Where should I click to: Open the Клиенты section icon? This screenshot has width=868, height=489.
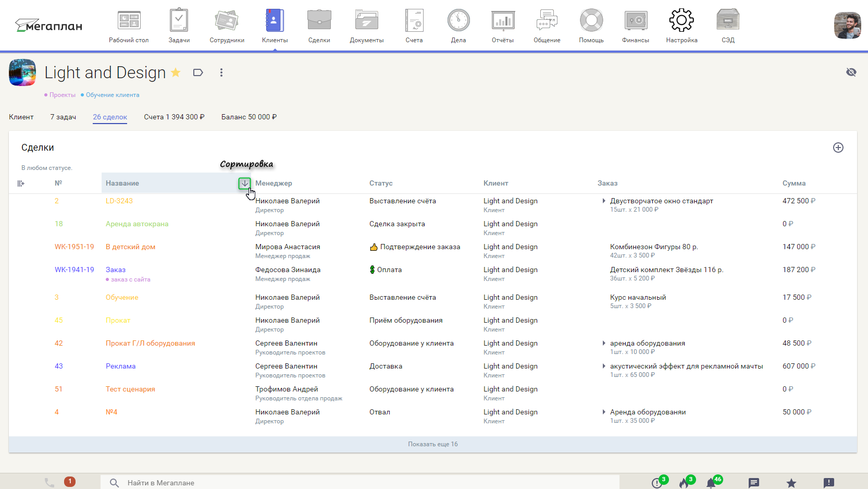click(275, 21)
